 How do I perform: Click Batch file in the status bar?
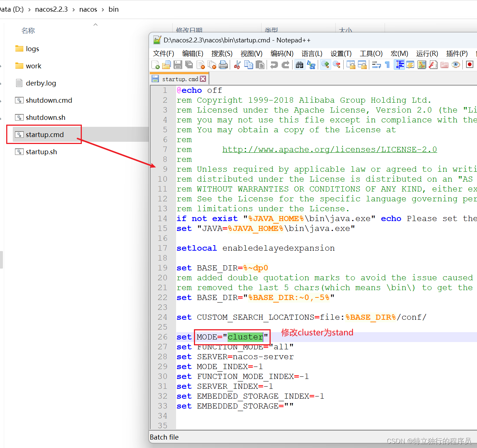(x=164, y=437)
